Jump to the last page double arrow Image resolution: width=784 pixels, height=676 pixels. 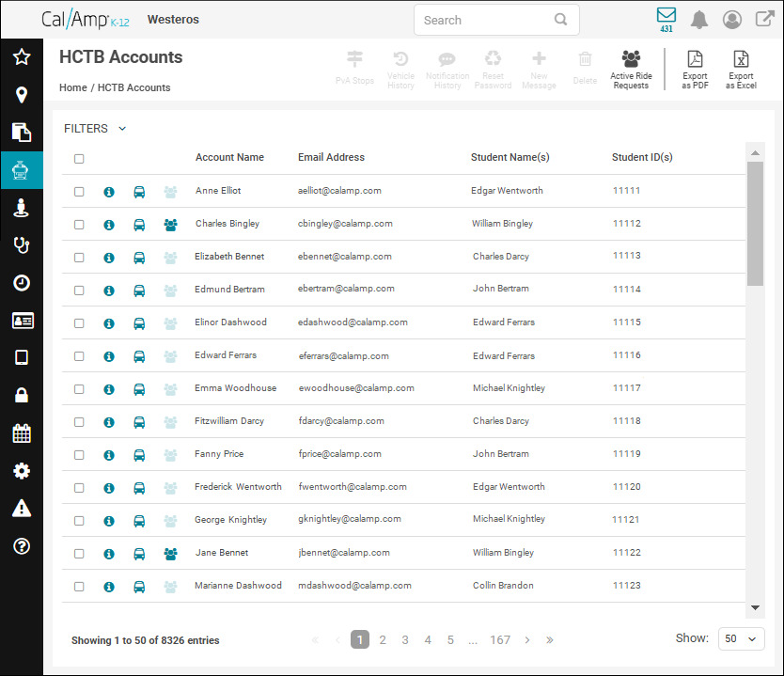550,640
